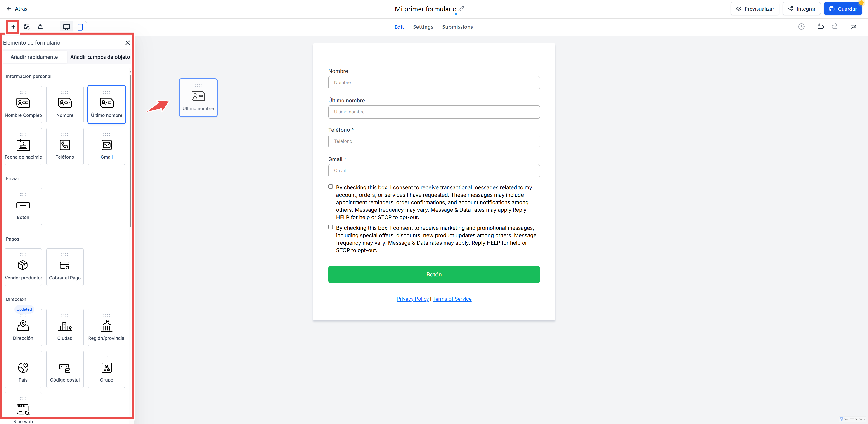Click the redo arrow icon
Viewport: 868px width, 424px height.
coord(835,27)
